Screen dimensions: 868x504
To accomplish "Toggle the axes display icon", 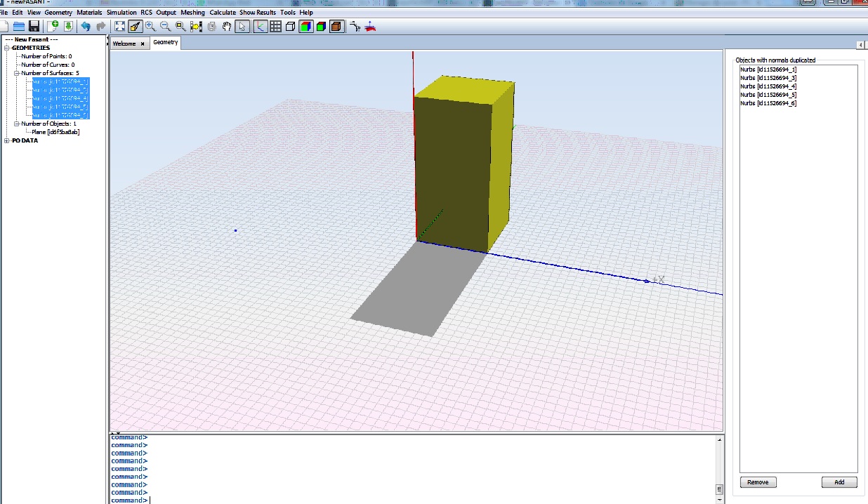I will 260,27.
